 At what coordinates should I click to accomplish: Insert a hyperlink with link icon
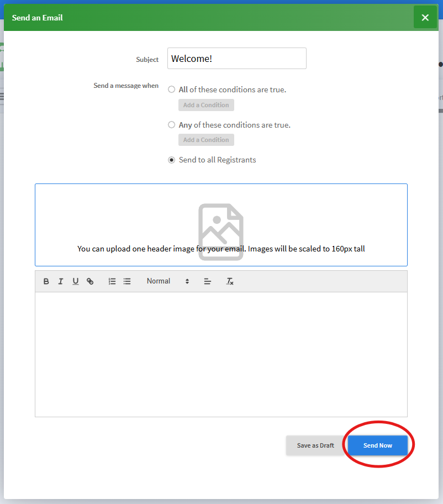coord(90,281)
